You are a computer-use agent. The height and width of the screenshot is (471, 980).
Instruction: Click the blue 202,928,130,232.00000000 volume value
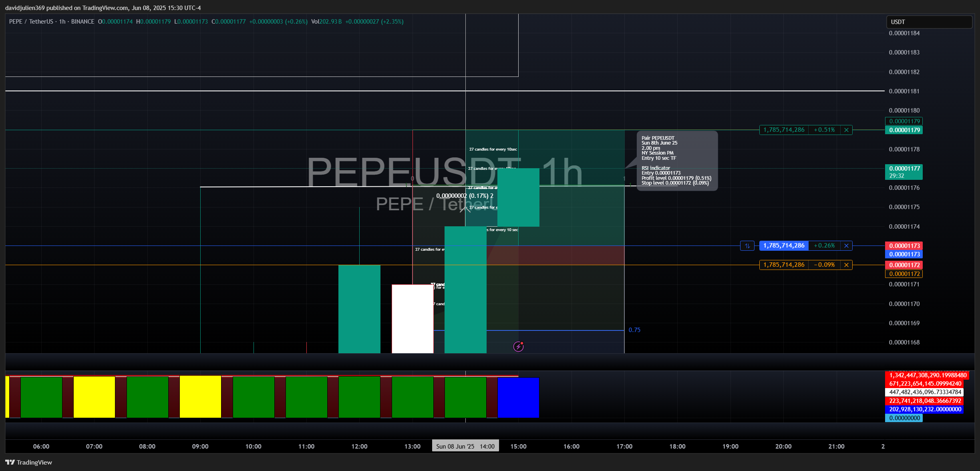pos(924,409)
